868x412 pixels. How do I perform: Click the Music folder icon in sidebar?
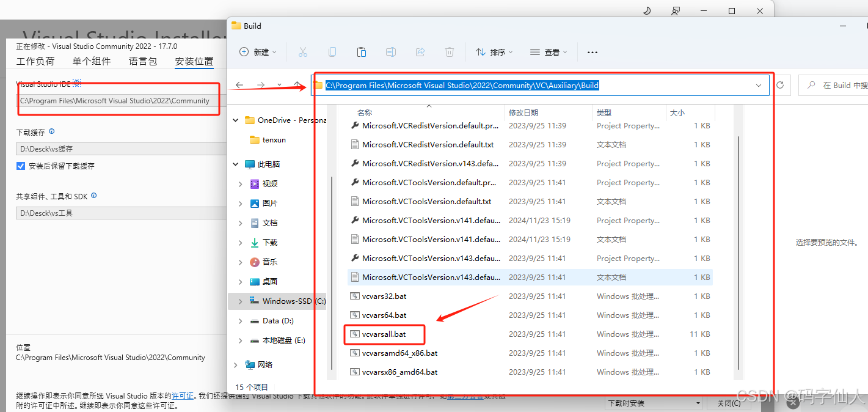255,262
